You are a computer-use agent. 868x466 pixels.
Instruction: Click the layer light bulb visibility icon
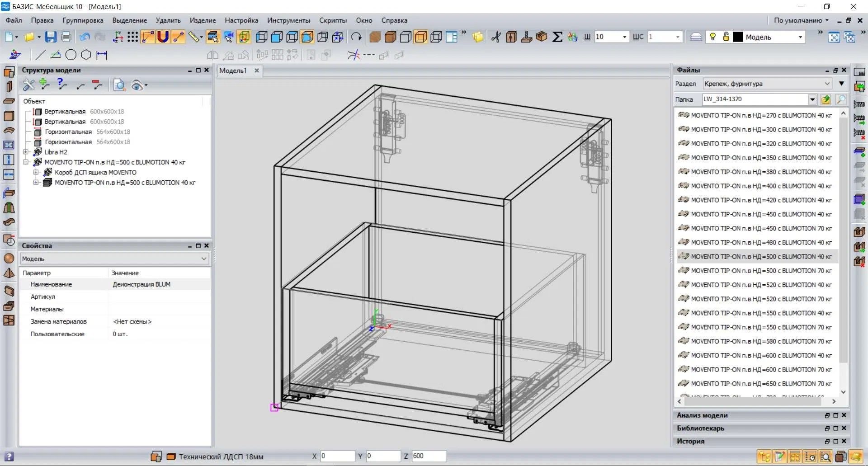coord(712,37)
